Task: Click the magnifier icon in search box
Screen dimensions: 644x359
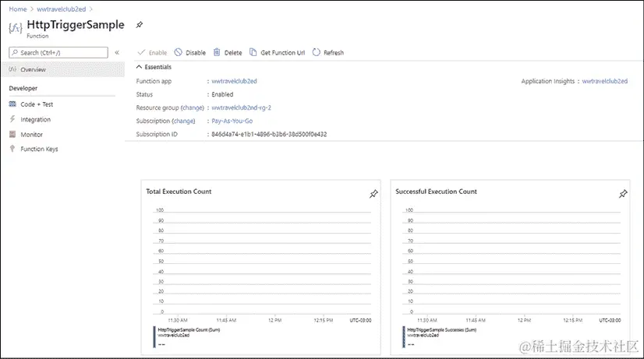Action: tap(15, 52)
